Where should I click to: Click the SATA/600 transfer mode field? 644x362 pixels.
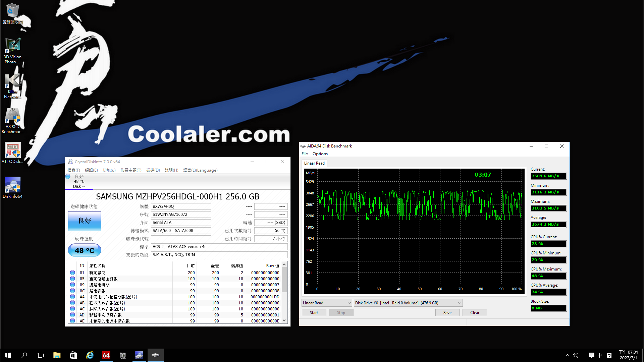tap(181, 231)
